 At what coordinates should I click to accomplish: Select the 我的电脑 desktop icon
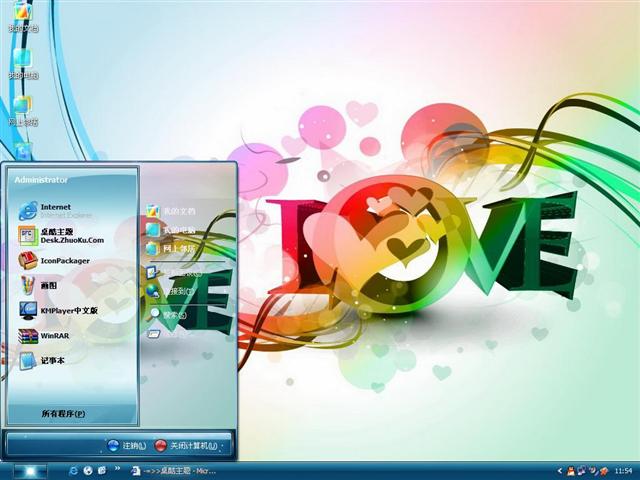point(23,64)
